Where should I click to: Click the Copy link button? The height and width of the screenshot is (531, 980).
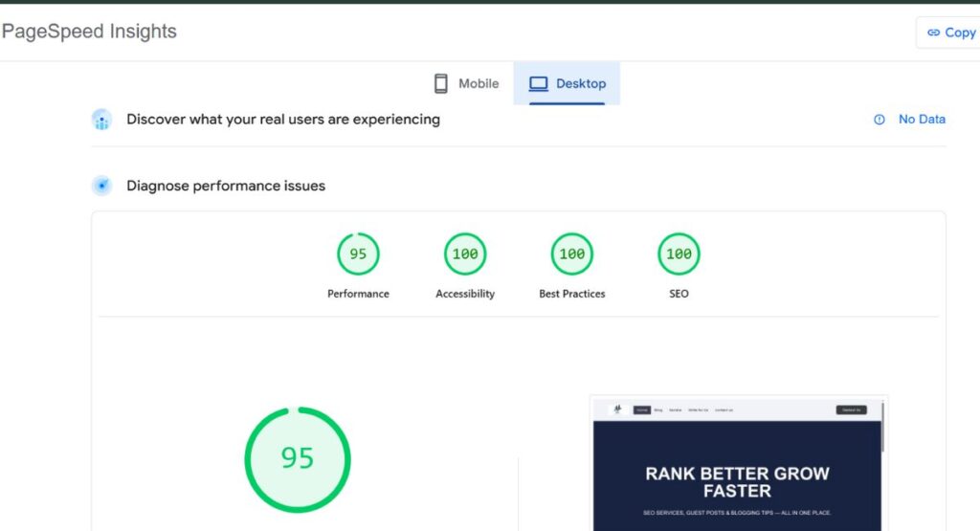[x=949, y=33]
